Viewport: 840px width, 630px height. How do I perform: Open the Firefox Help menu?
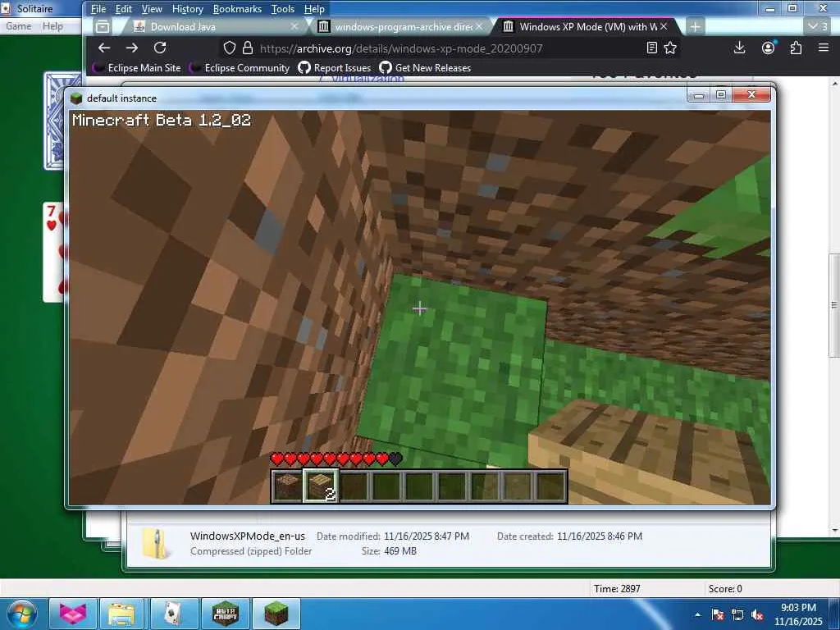[x=314, y=9]
